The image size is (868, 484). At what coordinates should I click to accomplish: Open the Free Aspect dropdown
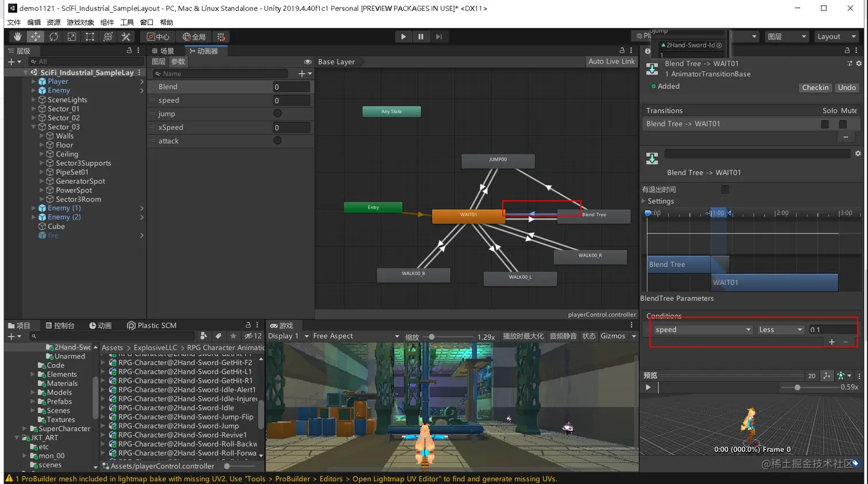355,336
